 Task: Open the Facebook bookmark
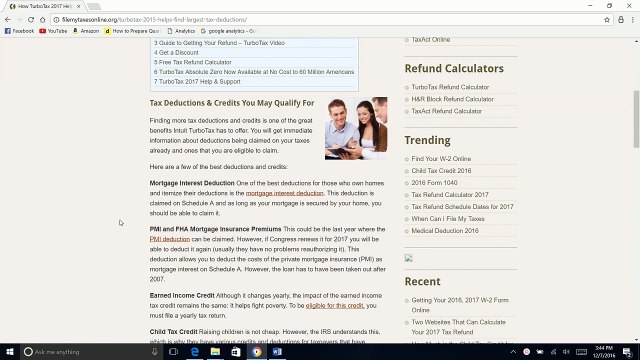pyautogui.click(x=19, y=31)
